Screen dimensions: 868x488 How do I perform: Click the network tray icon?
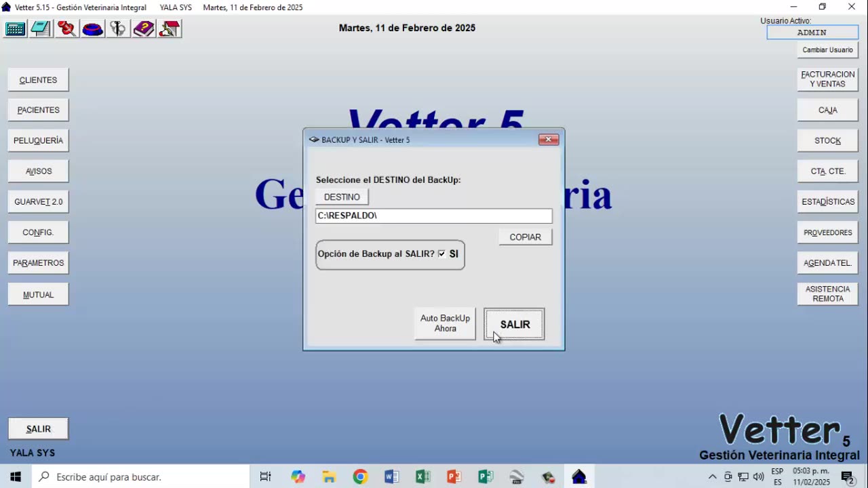click(743, 477)
